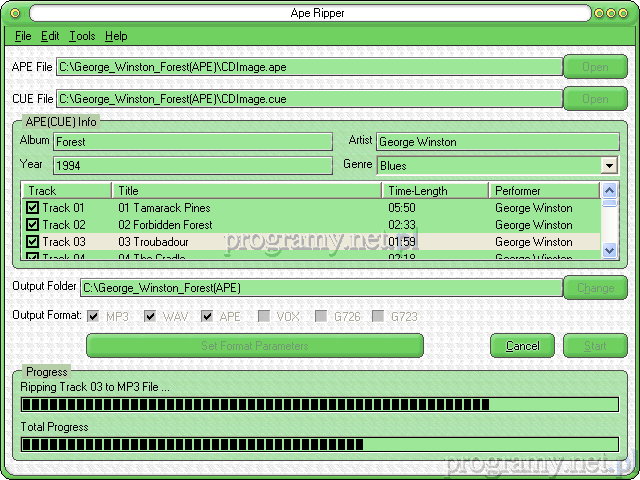Sort by the Time-Length column header
This screenshot has width=640, height=480.
coord(435,190)
